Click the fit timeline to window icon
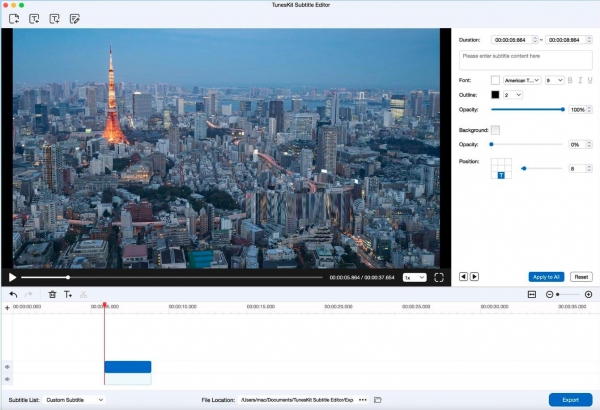600x410 pixels. pos(532,294)
